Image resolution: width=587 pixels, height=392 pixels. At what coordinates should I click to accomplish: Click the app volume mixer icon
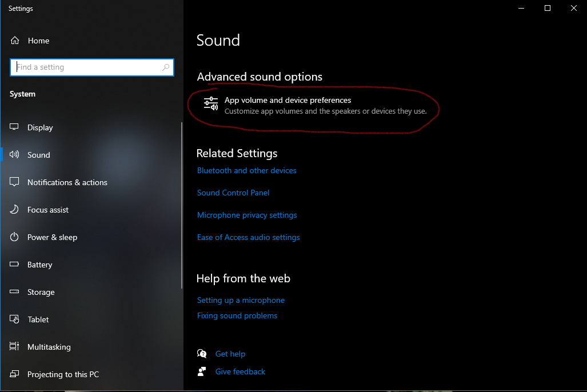coord(211,104)
